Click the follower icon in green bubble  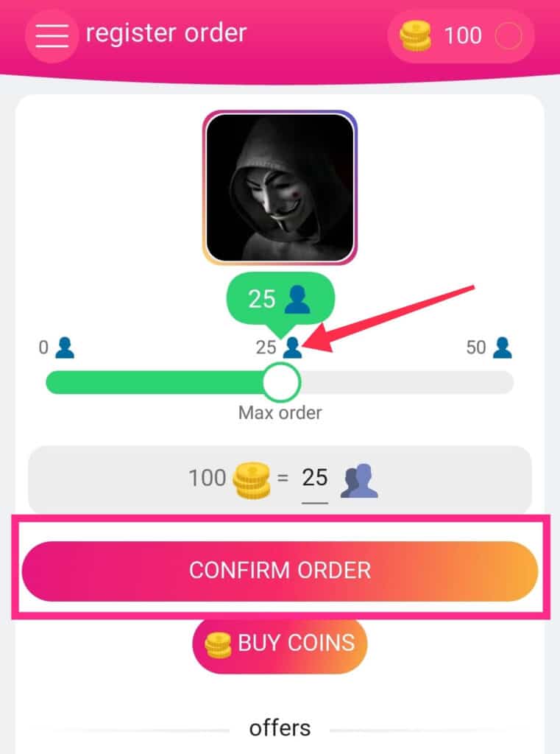(297, 299)
